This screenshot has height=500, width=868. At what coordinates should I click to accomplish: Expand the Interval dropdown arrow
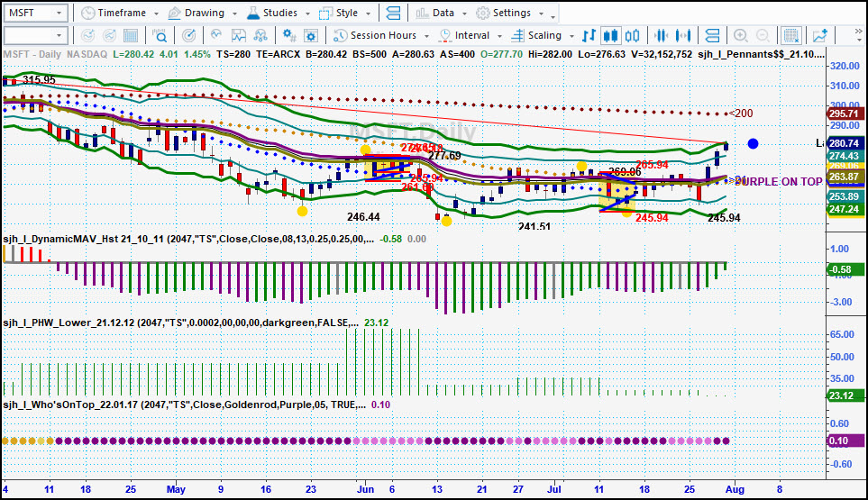tap(499, 36)
